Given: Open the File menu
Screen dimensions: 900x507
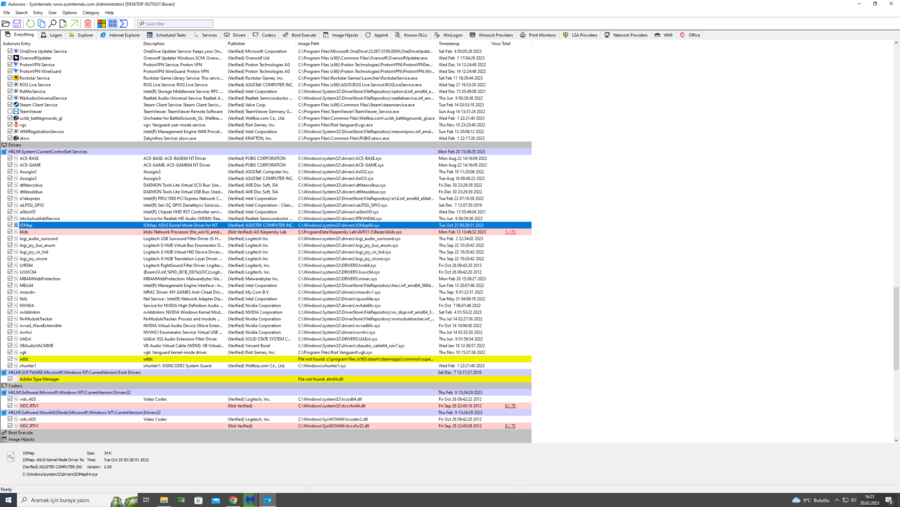Looking at the screenshot, I should 7,13.
